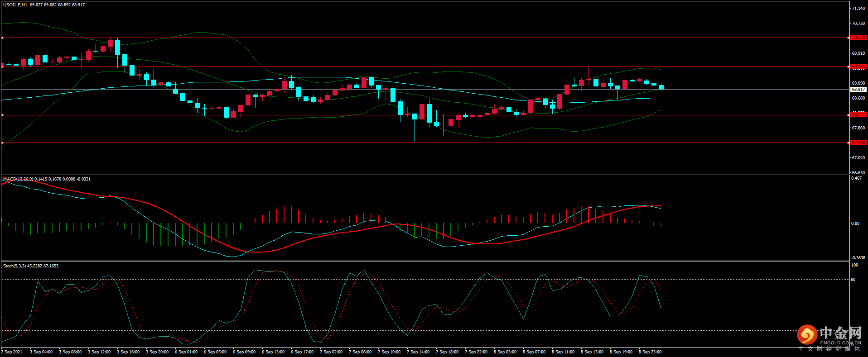
Task: Click the 8 Sep 23:00 time axis label
Action: 650,352
